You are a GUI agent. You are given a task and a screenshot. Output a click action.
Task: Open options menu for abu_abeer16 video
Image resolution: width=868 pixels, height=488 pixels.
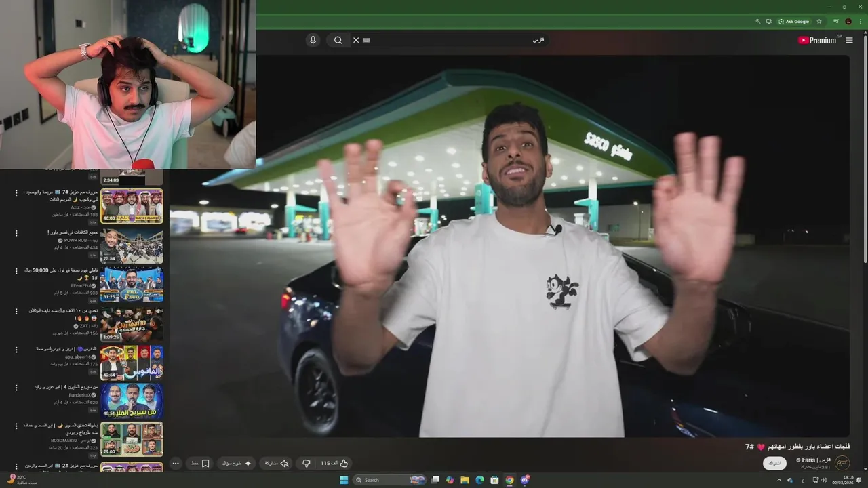point(16,350)
